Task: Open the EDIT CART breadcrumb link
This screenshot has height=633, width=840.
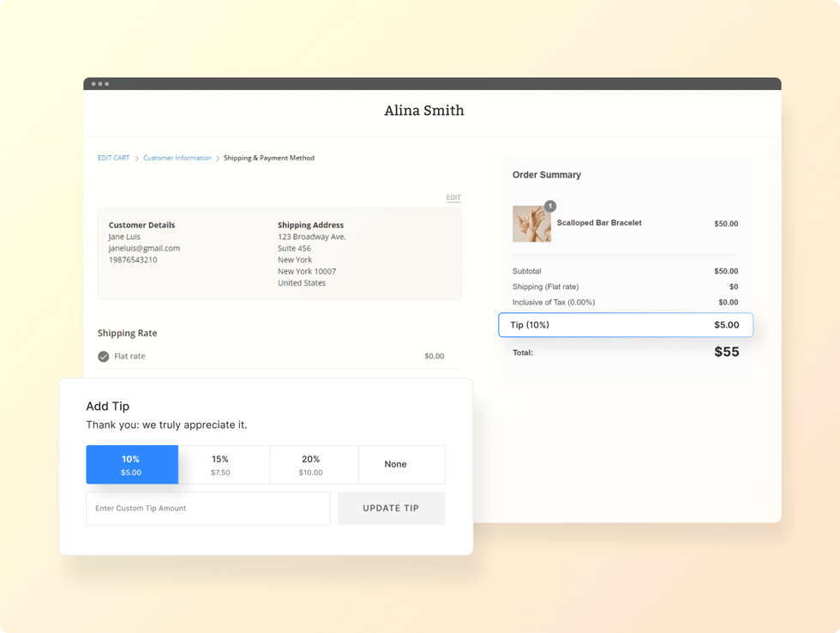Action: coord(113,158)
